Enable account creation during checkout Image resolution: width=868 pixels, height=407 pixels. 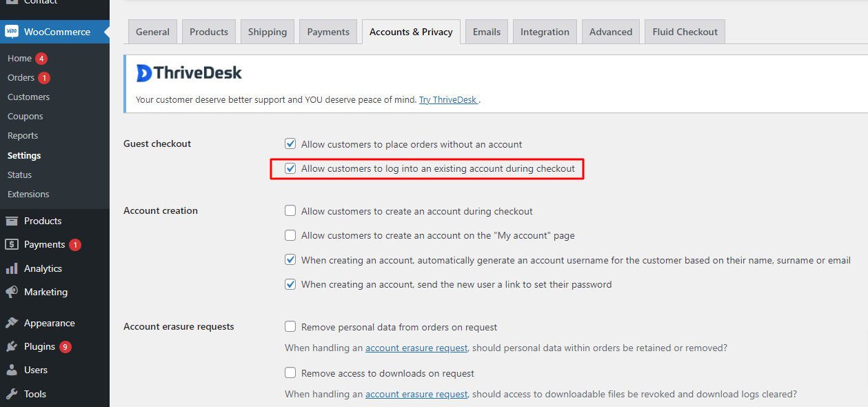tap(290, 210)
